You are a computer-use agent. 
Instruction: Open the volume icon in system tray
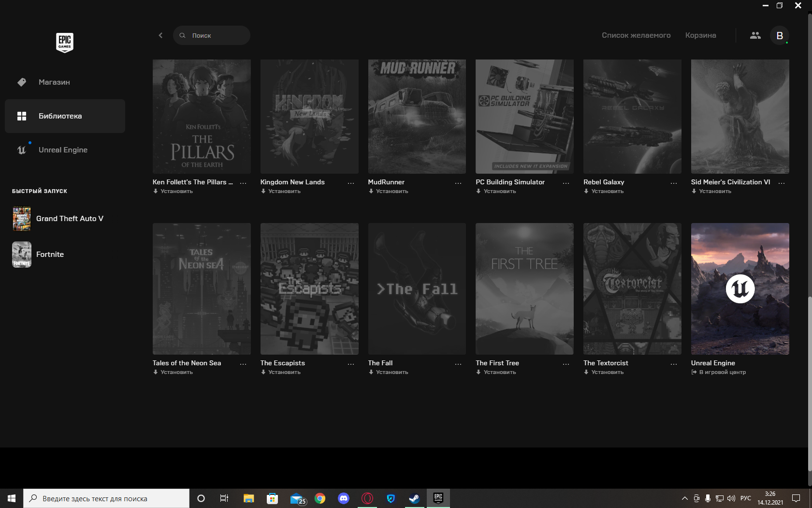pyautogui.click(x=731, y=498)
